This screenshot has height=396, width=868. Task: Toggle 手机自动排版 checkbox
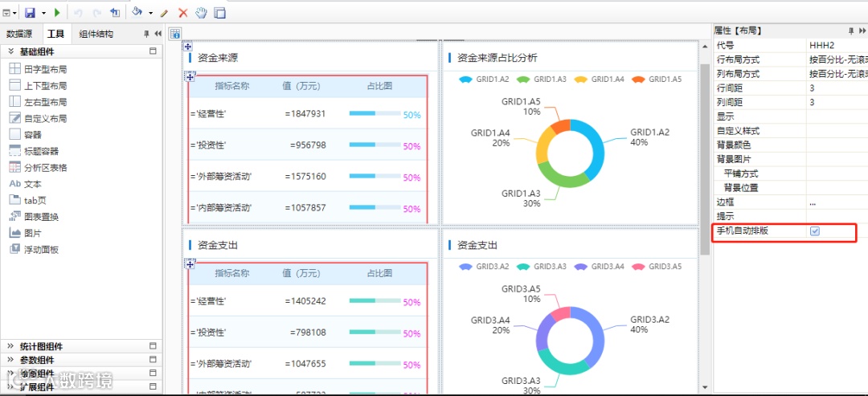click(x=815, y=231)
